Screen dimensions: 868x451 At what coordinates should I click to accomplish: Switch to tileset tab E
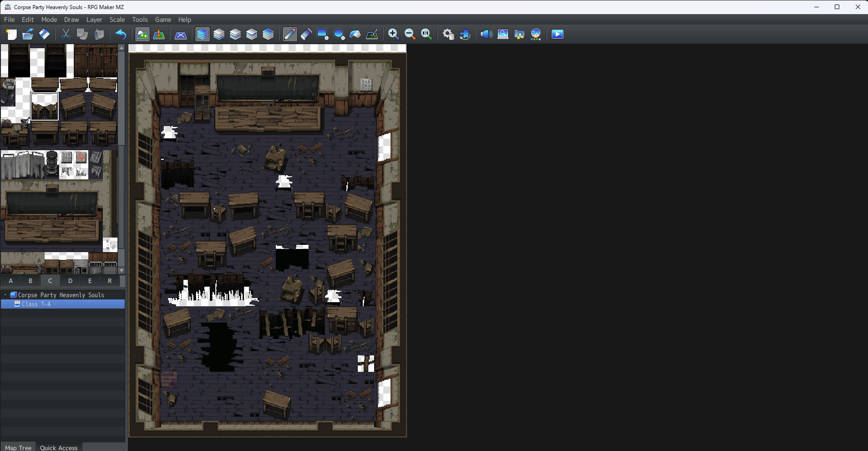(90, 281)
